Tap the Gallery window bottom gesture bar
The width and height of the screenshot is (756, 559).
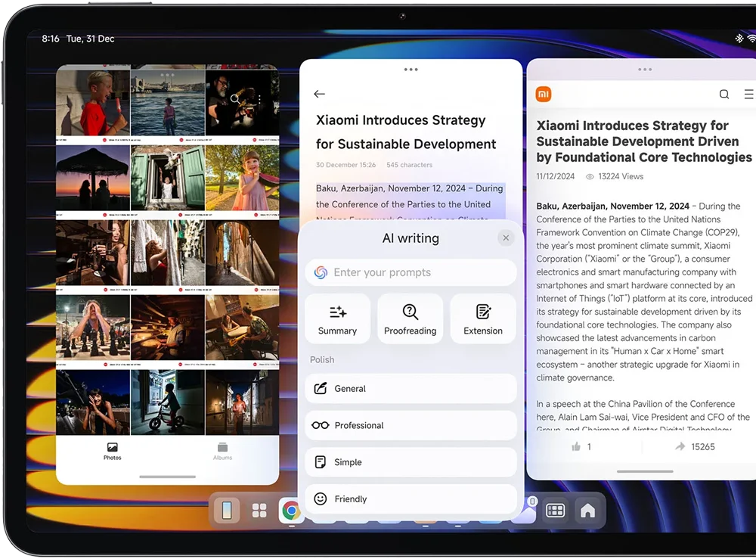[167, 477]
